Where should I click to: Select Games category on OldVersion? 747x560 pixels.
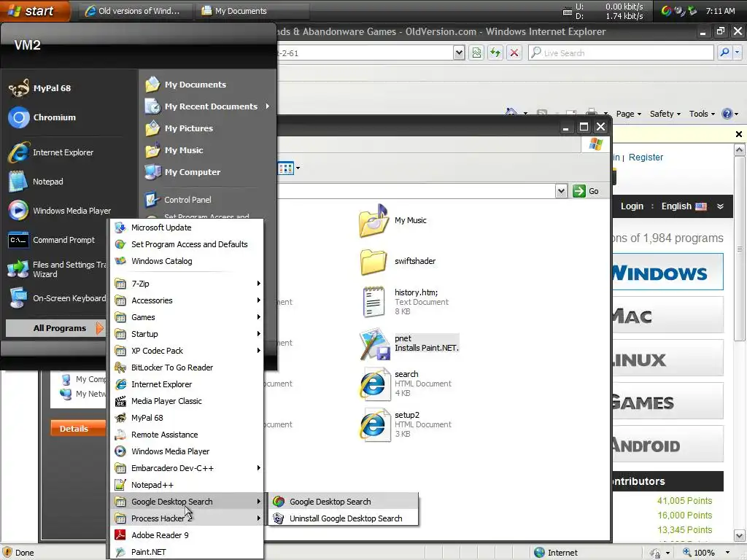(667, 402)
